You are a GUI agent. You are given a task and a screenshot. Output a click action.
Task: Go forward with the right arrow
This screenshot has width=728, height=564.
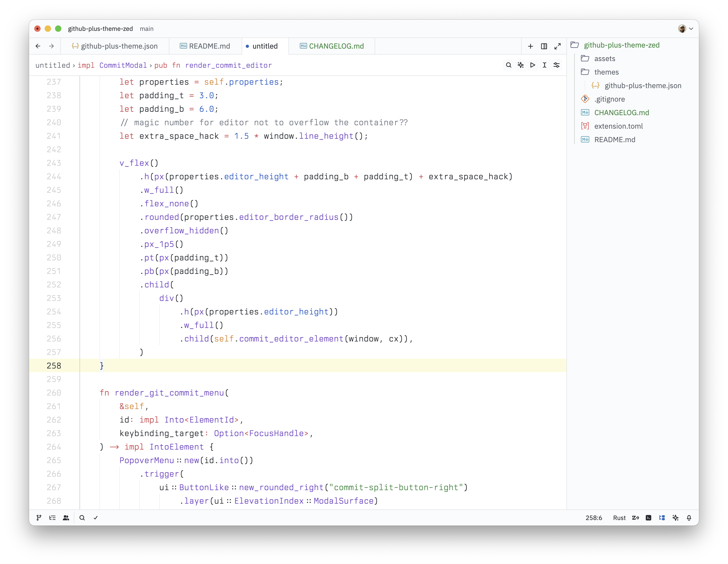tap(51, 46)
